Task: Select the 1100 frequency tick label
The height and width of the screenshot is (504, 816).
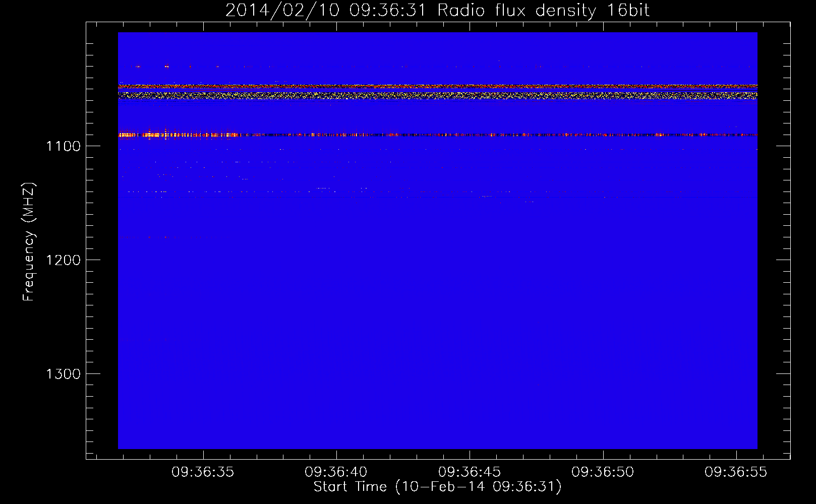Action: pos(63,146)
